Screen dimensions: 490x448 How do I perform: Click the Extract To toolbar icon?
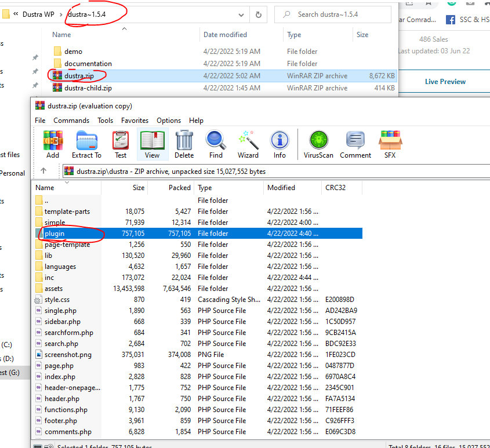click(86, 144)
